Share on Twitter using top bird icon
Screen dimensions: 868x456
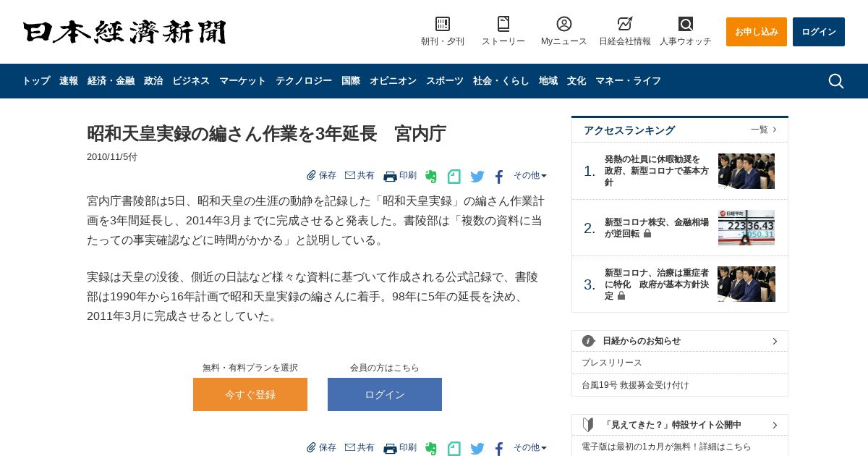477,176
